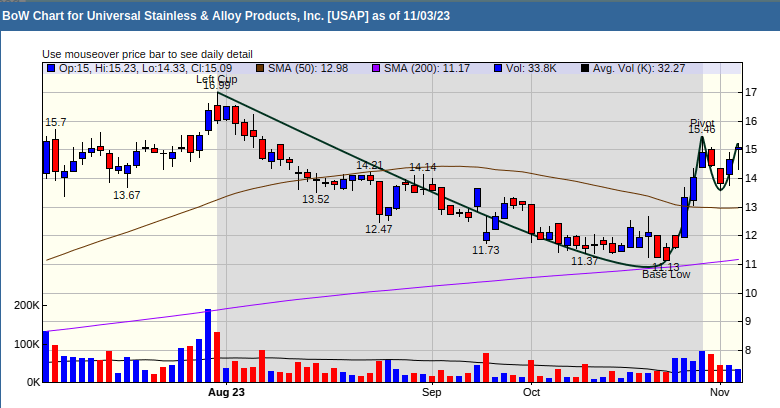
Task: Click the 10 price axis label
Action: [751, 293]
